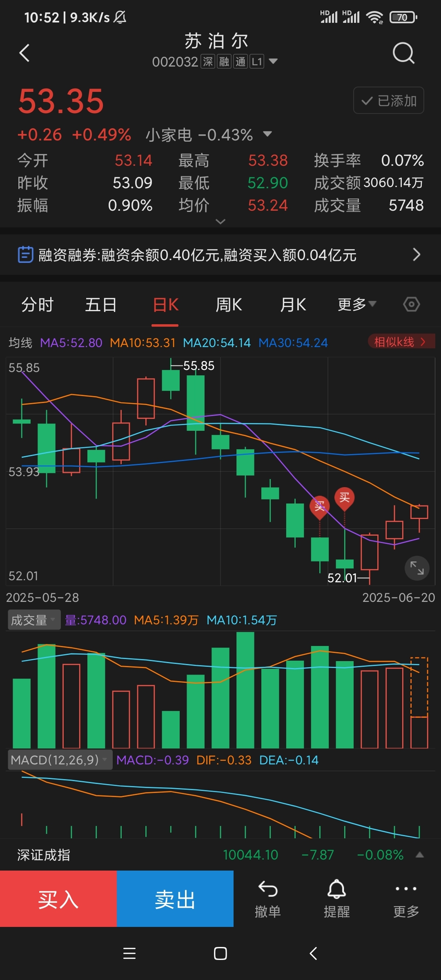The width and height of the screenshot is (441, 980).
Task: Switch to the 月K tab
Action: click(x=293, y=305)
